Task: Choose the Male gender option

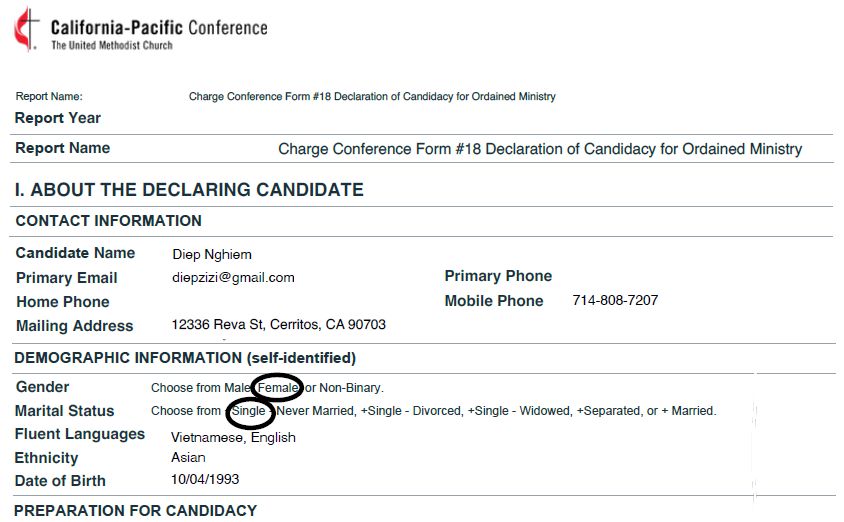Action: pyautogui.click(x=237, y=387)
